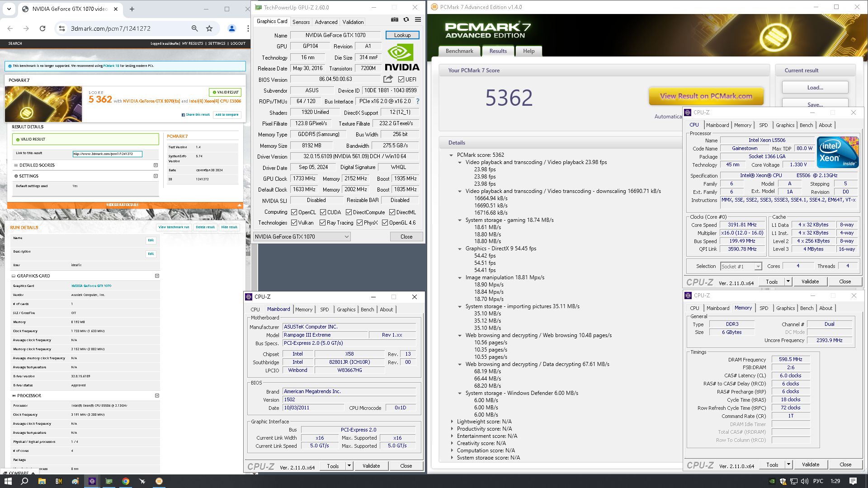Open Windows Security tray icon
Viewport: 868px width, 488px height.
pos(783,481)
